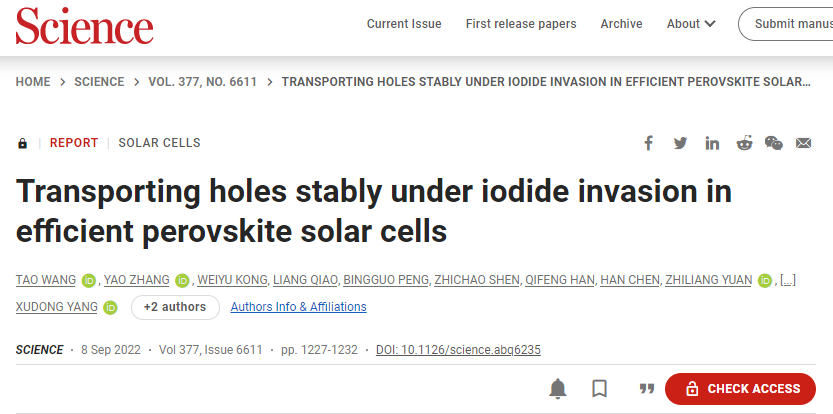This screenshot has width=833, height=414.
Task: Expand the +2 authors list
Action: (x=175, y=307)
